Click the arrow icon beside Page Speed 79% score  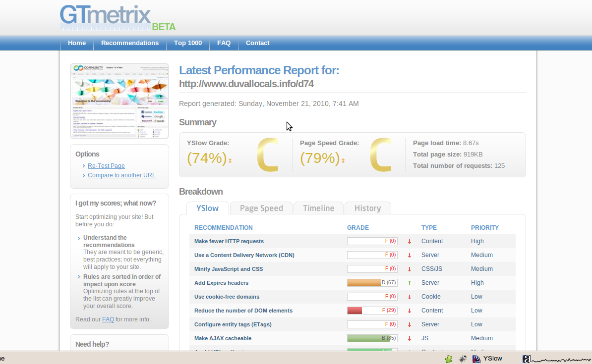pos(343,160)
